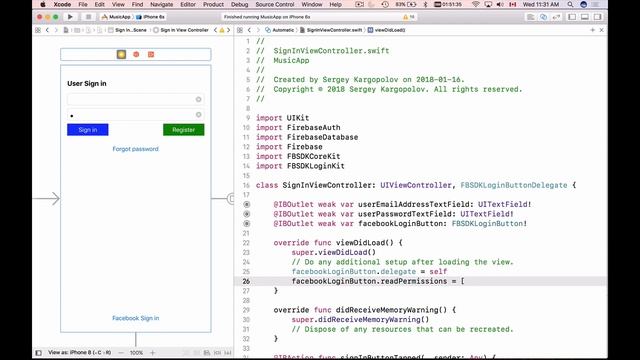Select the Facebook Sign in button on canvas
The width and height of the screenshot is (640, 360).
[136, 318]
